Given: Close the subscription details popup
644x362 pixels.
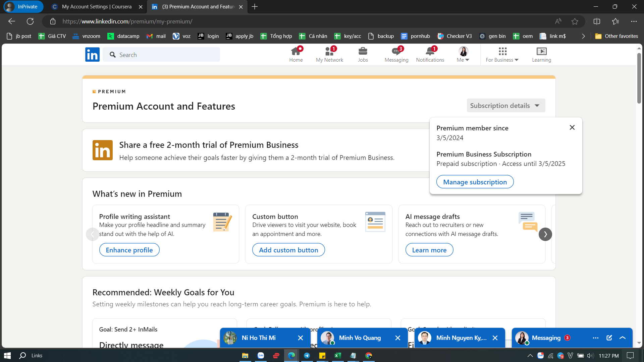Looking at the screenshot, I should tap(572, 127).
